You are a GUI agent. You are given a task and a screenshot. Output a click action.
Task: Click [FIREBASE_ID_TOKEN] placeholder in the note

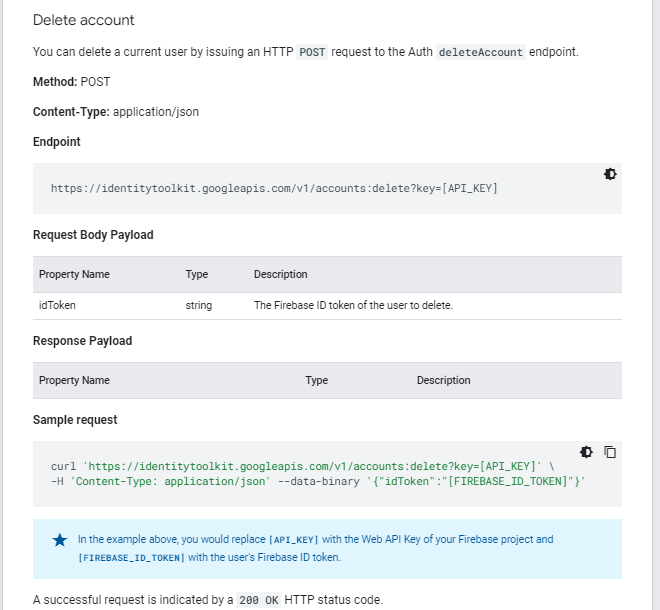point(131,558)
